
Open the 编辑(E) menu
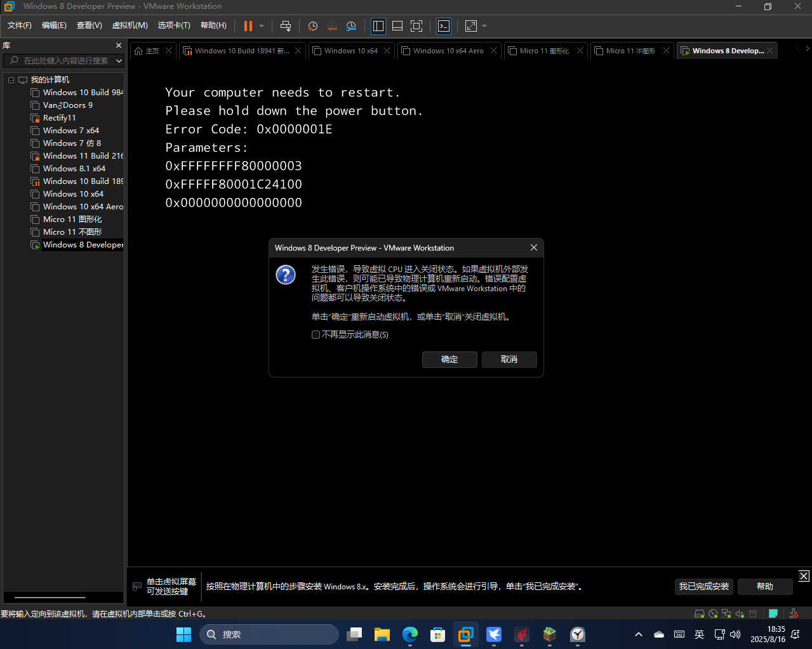pyautogui.click(x=54, y=25)
